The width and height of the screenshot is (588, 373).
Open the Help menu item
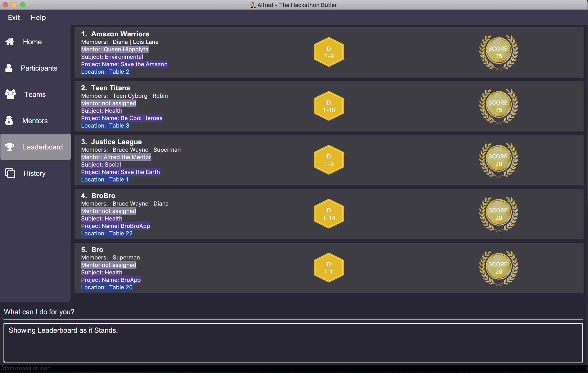(38, 17)
